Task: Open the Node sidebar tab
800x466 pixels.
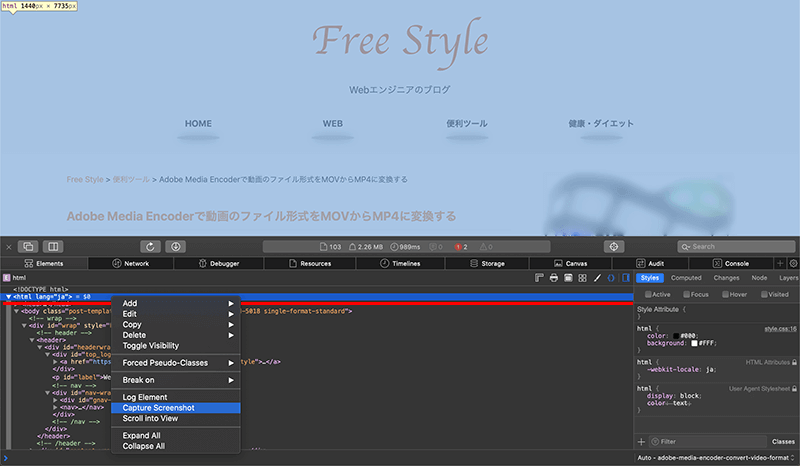Action: [x=759, y=278]
